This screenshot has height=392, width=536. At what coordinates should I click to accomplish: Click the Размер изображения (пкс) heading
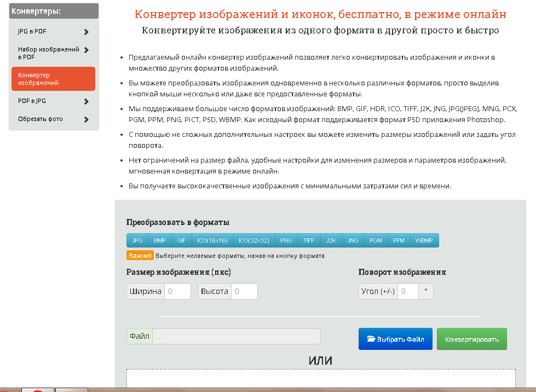(178, 272)
